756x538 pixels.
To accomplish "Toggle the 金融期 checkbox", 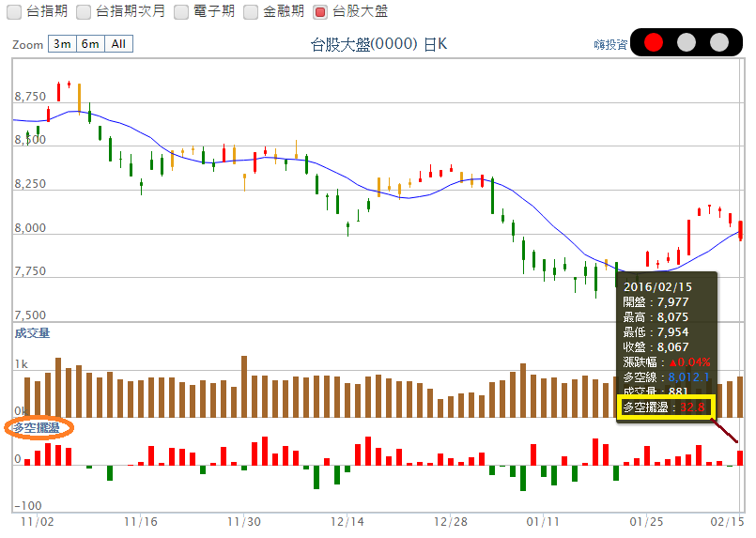I will [x=251, y=12].
